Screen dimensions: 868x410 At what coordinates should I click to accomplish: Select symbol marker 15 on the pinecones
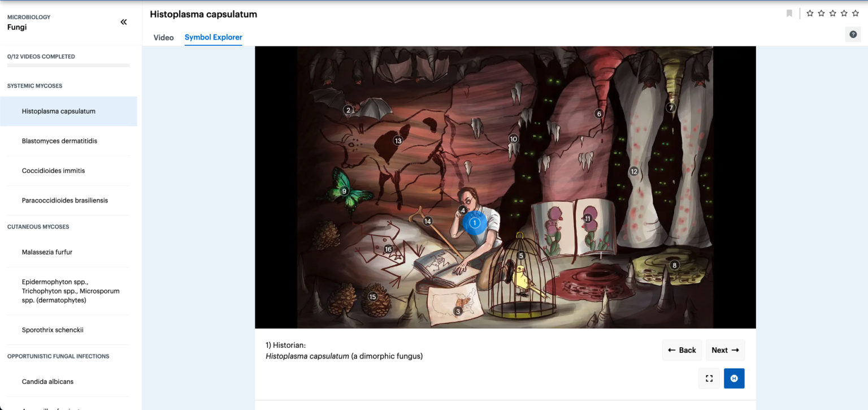(x=372, y=297)
